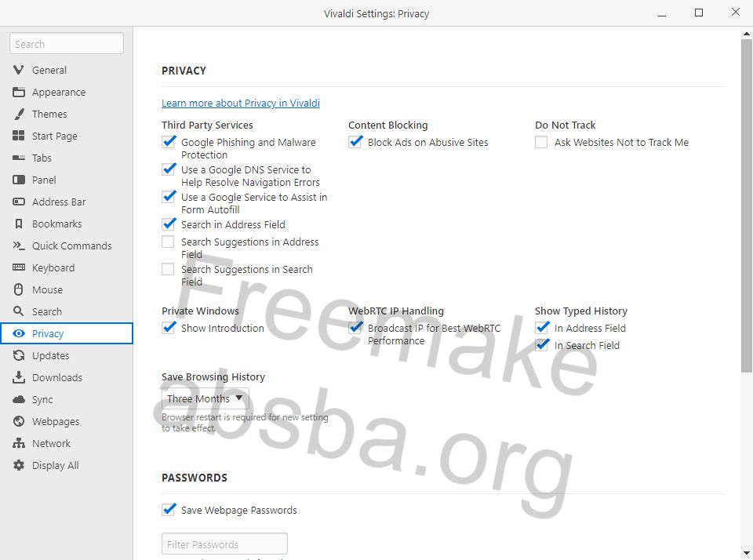The image size is (753, 560).
Task: Toggle Use a Google DNS Service checkbox
Action: (169, 169)
